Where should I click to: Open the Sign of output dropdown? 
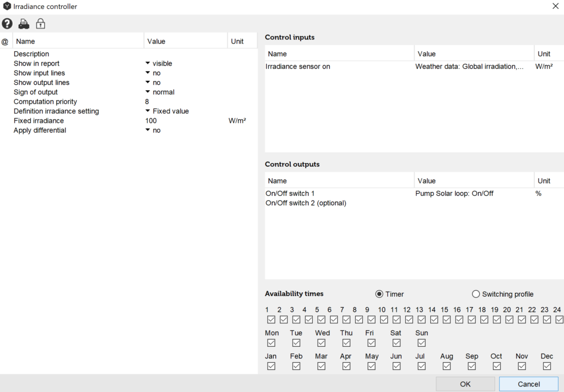148,92
